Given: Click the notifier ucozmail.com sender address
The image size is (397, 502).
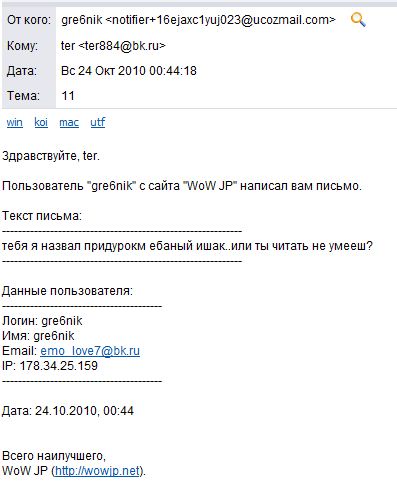Looking at the screenshot, I should click(220, 20).
